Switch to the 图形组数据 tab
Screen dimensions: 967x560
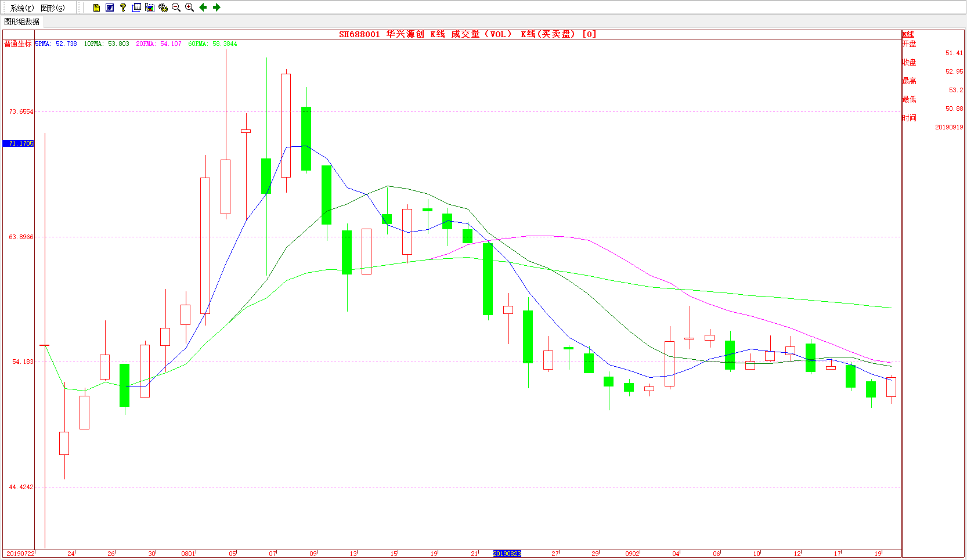point(22,21)
